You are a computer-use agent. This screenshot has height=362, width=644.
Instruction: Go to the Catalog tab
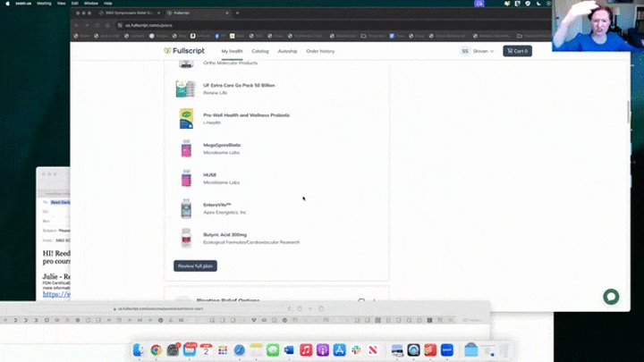[260, 51]
